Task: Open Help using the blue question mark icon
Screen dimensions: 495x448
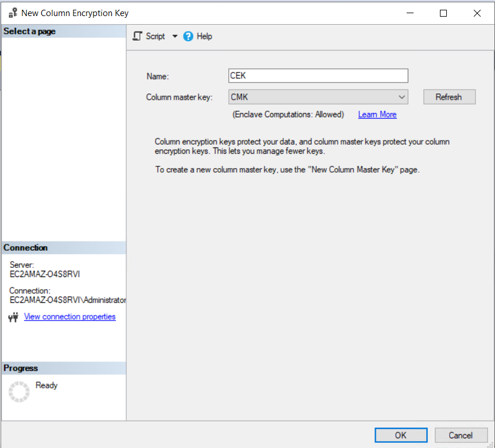Action: point(188,36)
